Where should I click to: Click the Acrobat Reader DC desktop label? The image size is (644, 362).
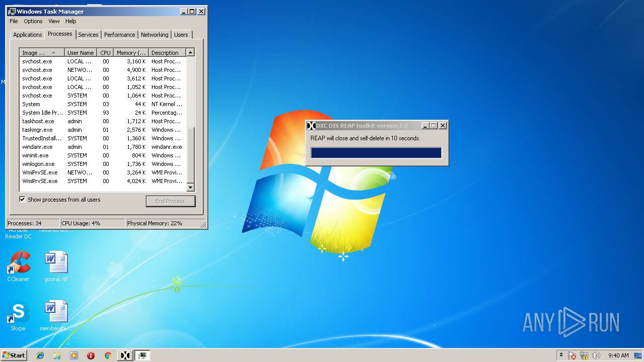pos(18,233)
